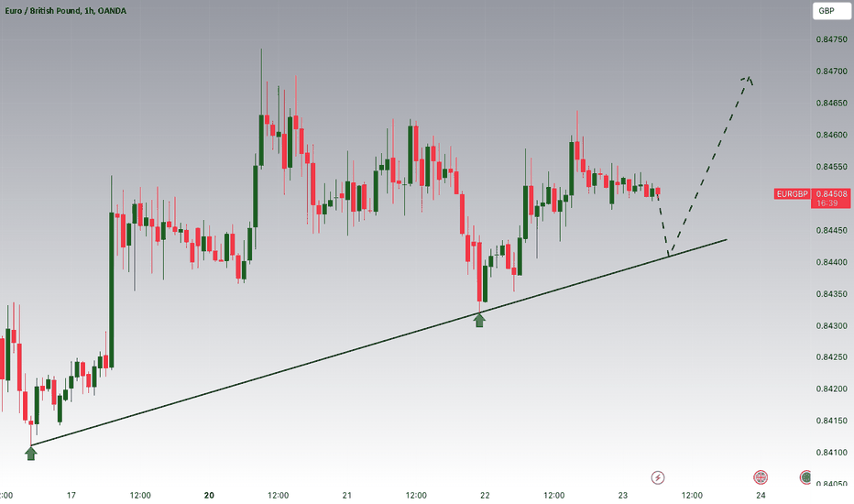The image size is (854, 504).
Task: Open the EU flag economic event icon
Action: tap(805, 477)
